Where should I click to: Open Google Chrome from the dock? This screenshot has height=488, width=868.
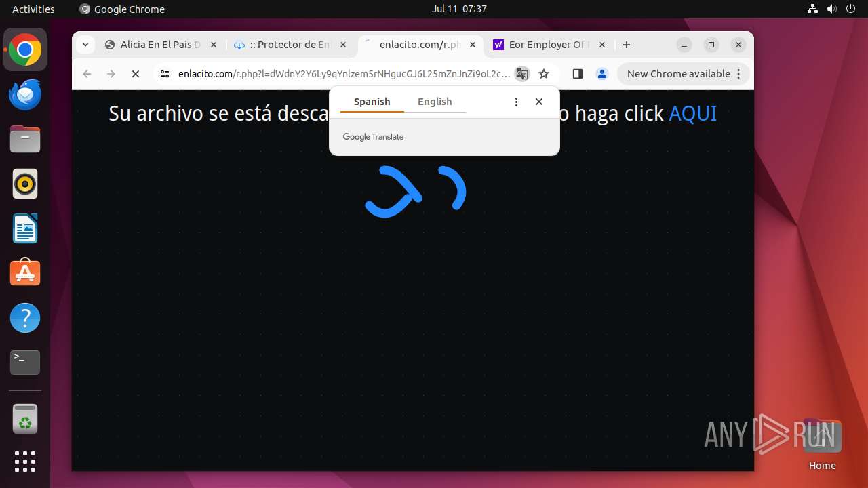[x=25, y=50]
